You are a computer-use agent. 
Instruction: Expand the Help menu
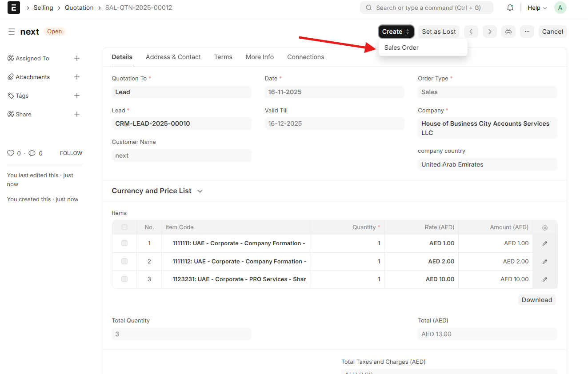[x=536, y=8]
